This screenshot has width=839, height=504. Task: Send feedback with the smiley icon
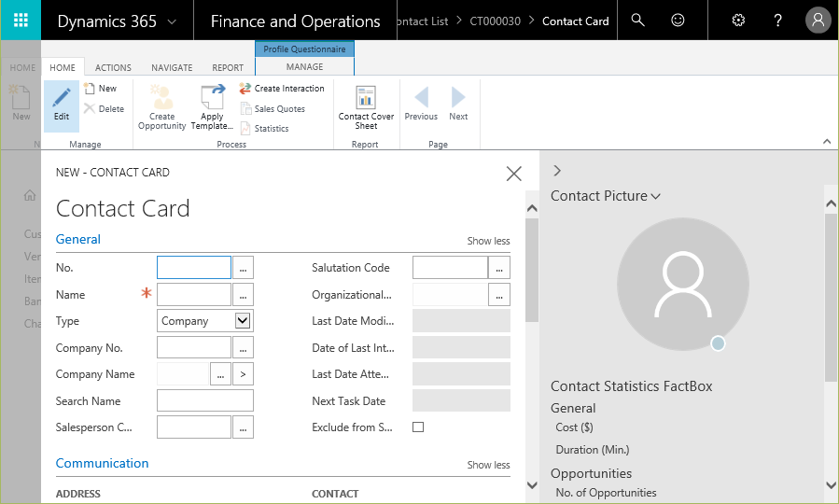(678, 21)
